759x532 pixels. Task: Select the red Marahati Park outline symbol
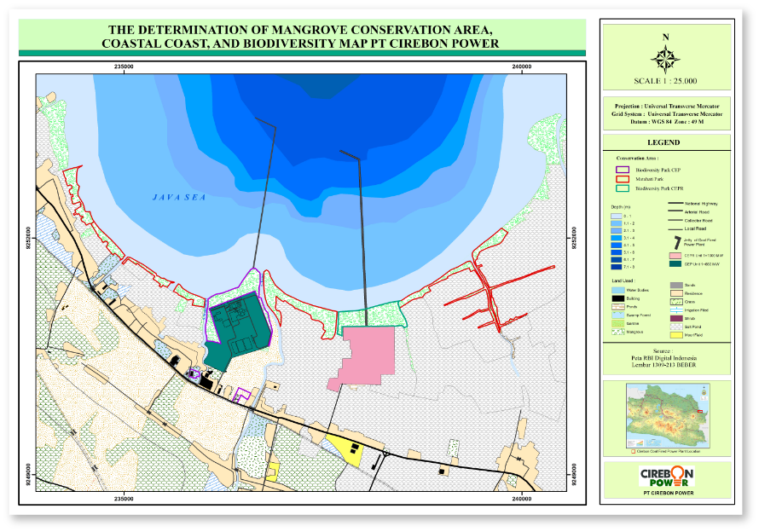[x=622, y=179]
